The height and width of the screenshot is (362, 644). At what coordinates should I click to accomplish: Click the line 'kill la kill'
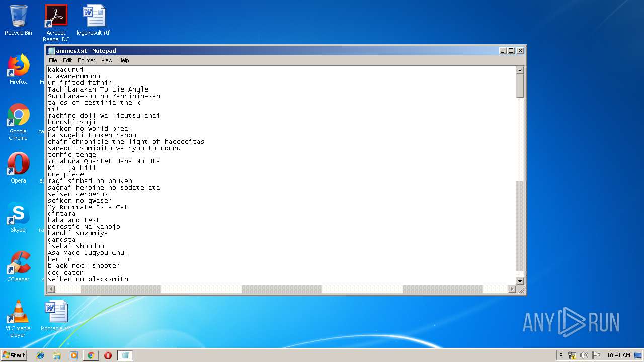72,168
